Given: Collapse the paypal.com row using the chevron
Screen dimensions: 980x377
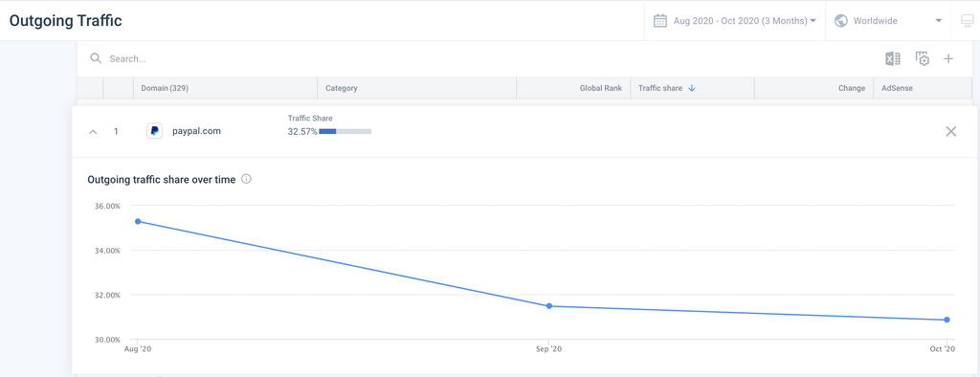Looking at the screenshot, I should coord(93,132).
